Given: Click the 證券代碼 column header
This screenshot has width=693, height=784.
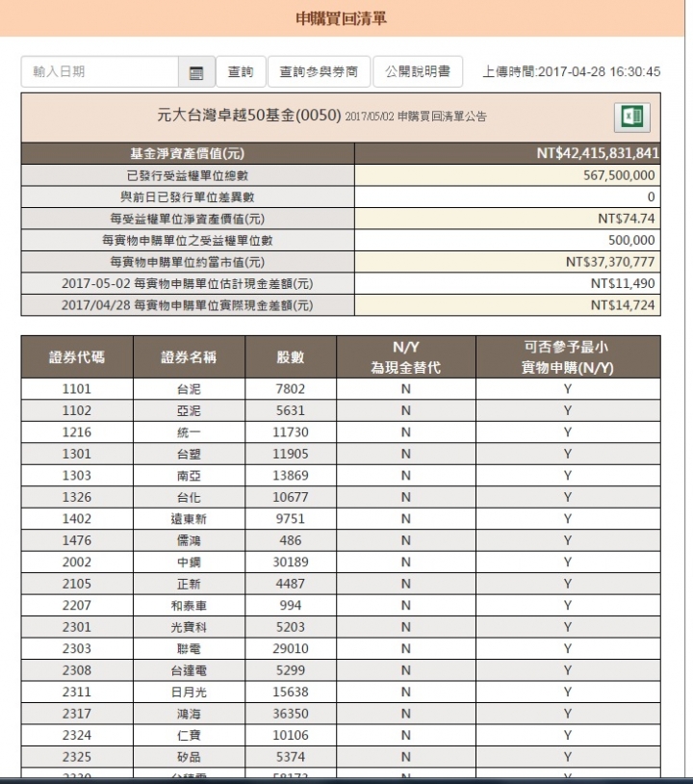Looking at the screenshot, I should point(77,357).
